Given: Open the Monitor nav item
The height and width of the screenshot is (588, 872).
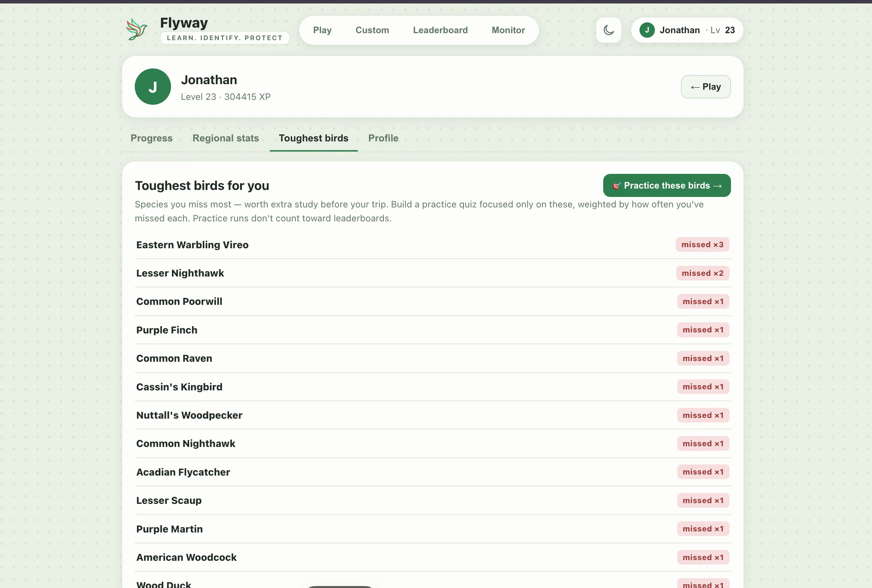Looking at the screenshot, I should 508,30.
